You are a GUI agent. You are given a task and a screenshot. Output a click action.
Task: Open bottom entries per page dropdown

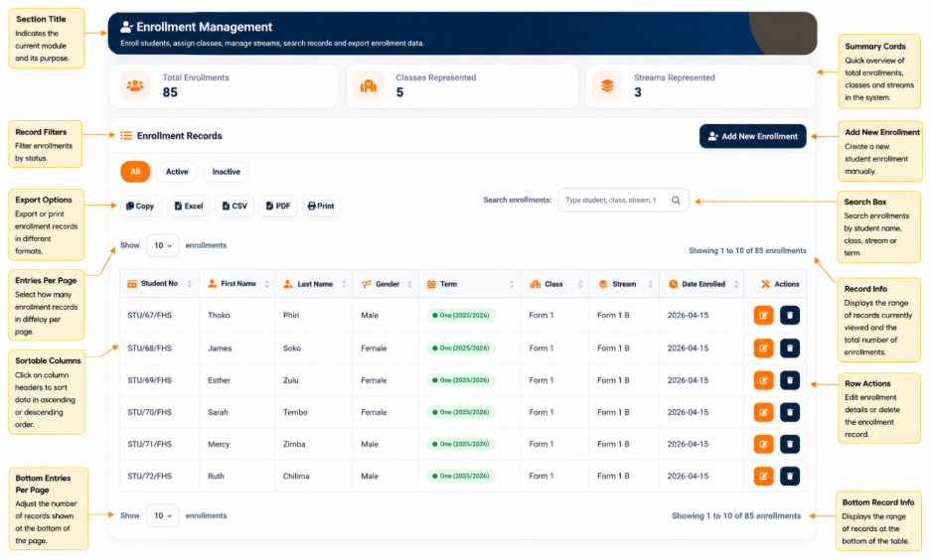(x=163, y=515)
